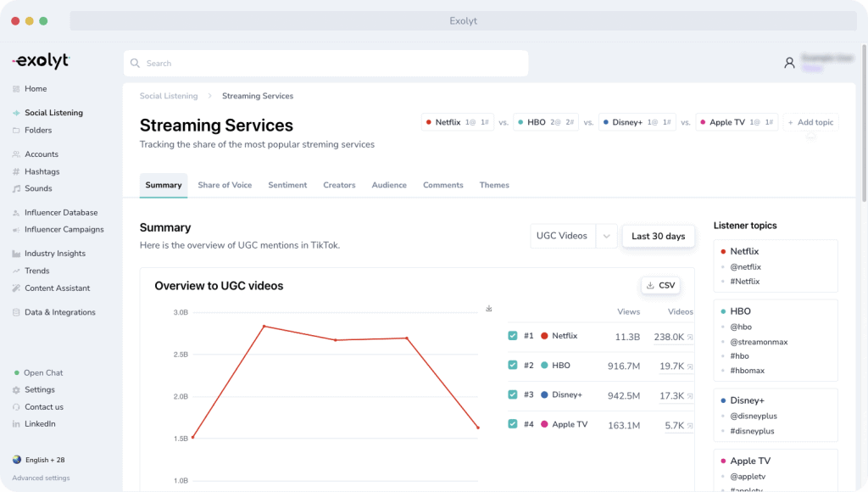The width and height of the screenshot is (868, 492).
Task: Click the Hashtags hash icon
Action: [x=16, y=171]
